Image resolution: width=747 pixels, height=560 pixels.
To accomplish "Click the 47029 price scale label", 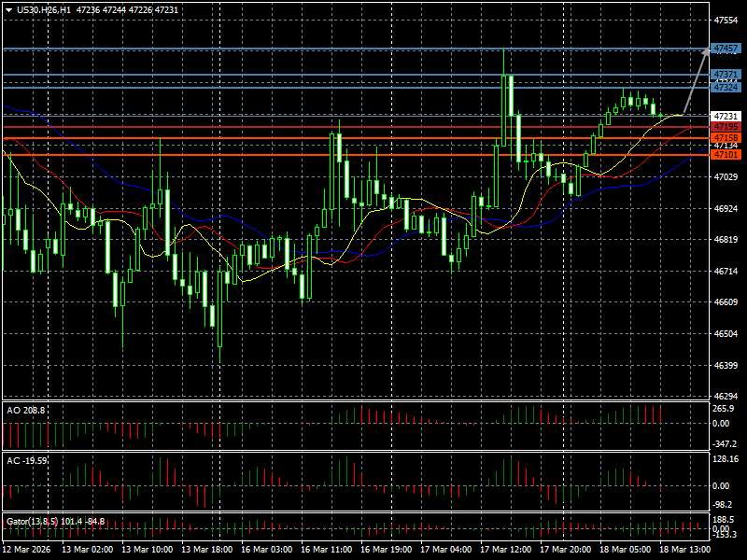I will 726,176.
